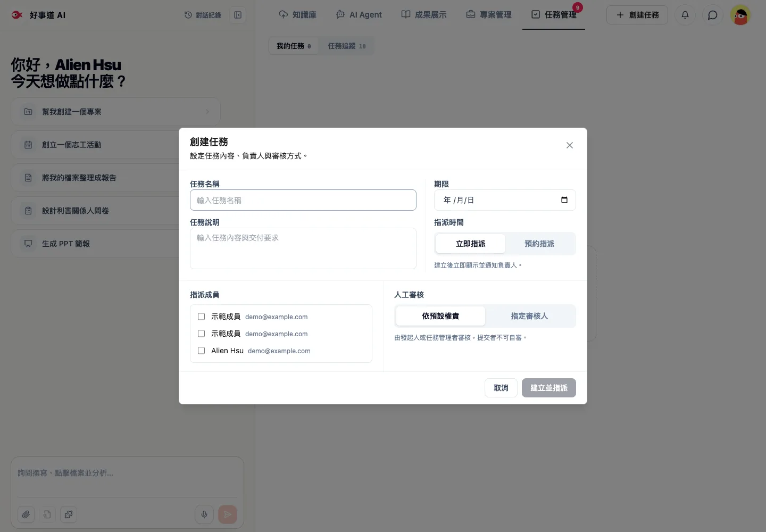766x532 pixels.
Task: Click the notification bell icon
Action: 685,15
